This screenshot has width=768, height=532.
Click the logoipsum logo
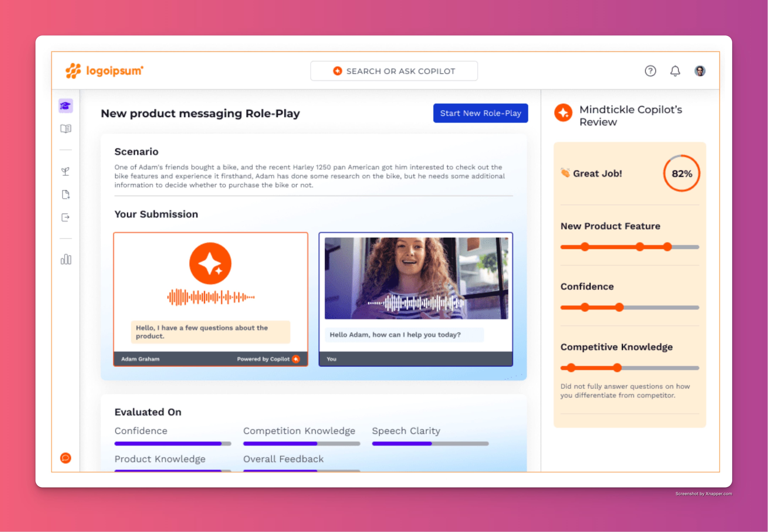tap(104, 71)
